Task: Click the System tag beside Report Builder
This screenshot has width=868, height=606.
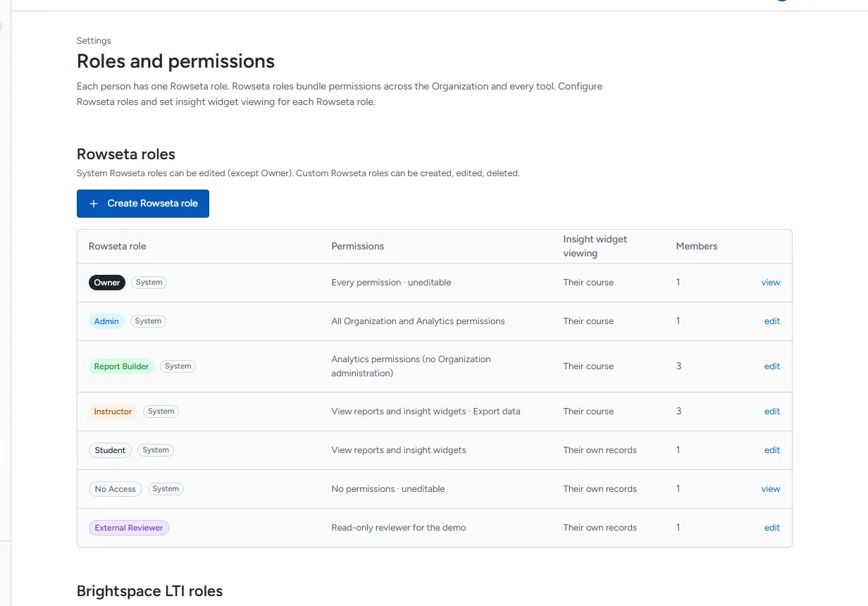Action: point(178,366)
